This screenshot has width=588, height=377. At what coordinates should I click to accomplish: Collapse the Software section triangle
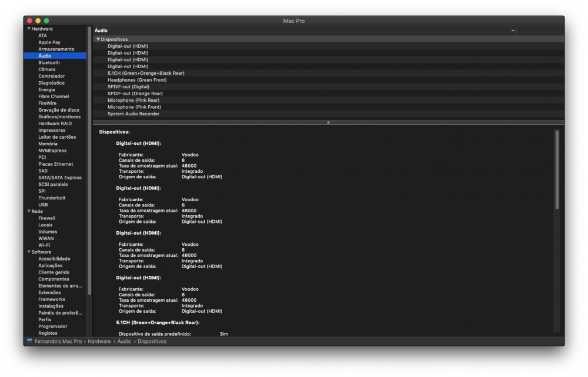(x=29, y=252)
